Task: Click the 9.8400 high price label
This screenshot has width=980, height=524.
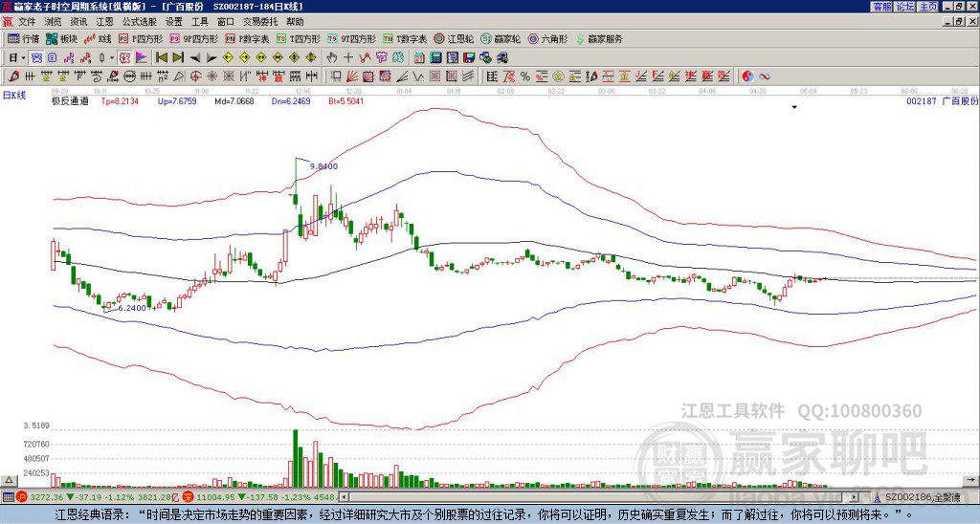Action: [x=323, y=166]
